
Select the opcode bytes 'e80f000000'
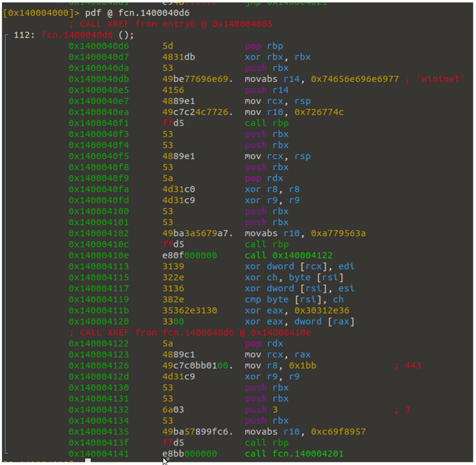(x=190, y=255)
